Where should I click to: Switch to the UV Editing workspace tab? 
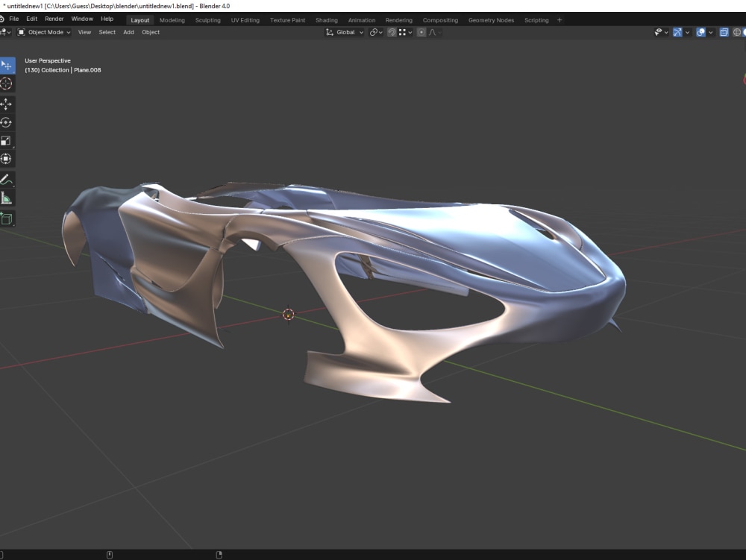245,20
